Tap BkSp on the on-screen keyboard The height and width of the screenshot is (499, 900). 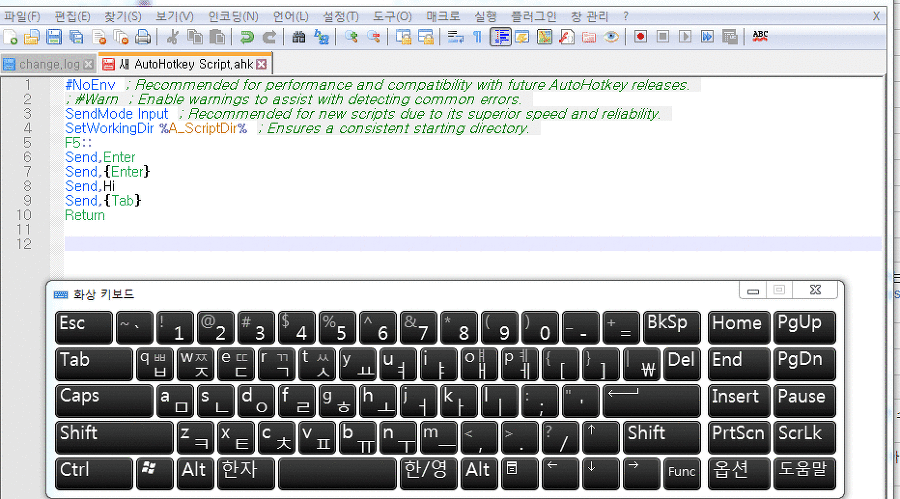point(672,327)
